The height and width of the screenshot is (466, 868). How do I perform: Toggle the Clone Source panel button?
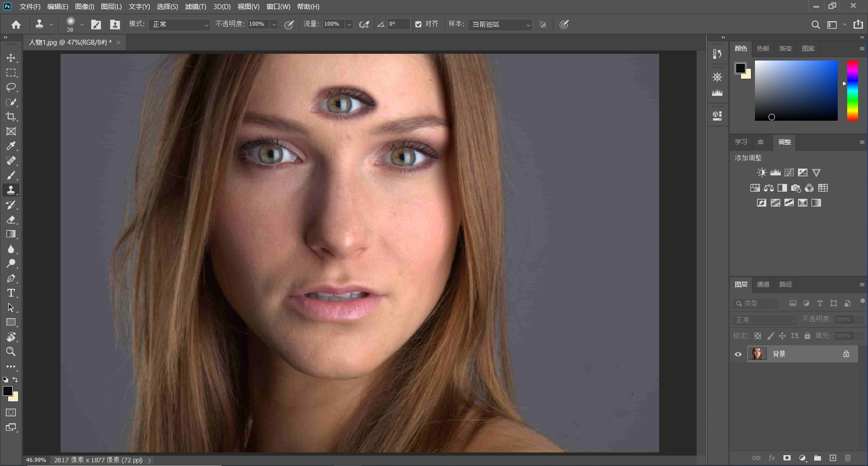tap(115, 24)
